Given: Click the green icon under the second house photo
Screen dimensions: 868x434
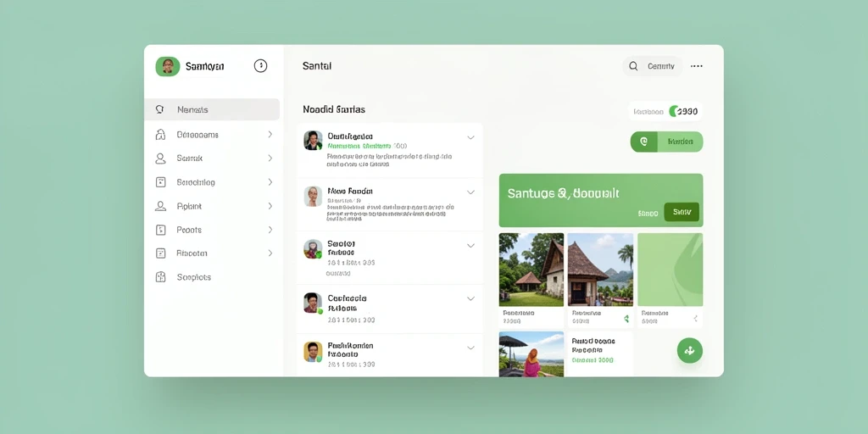Looking at the screenshot, I should coord(626,319).
